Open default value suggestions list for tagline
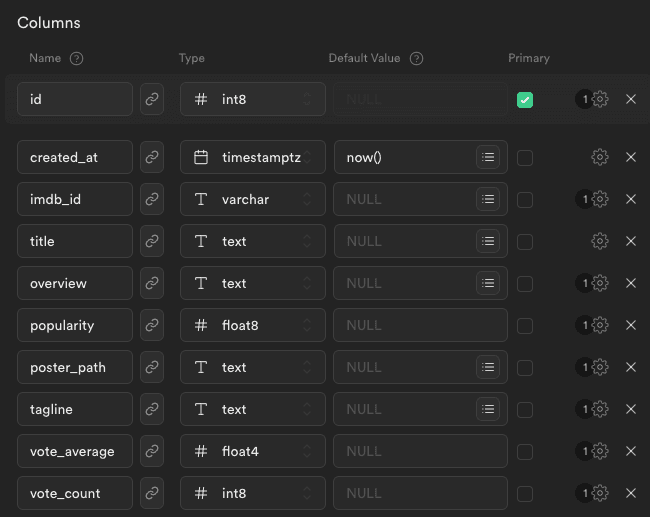The image size is (650, 517). (x=487, y=409)
